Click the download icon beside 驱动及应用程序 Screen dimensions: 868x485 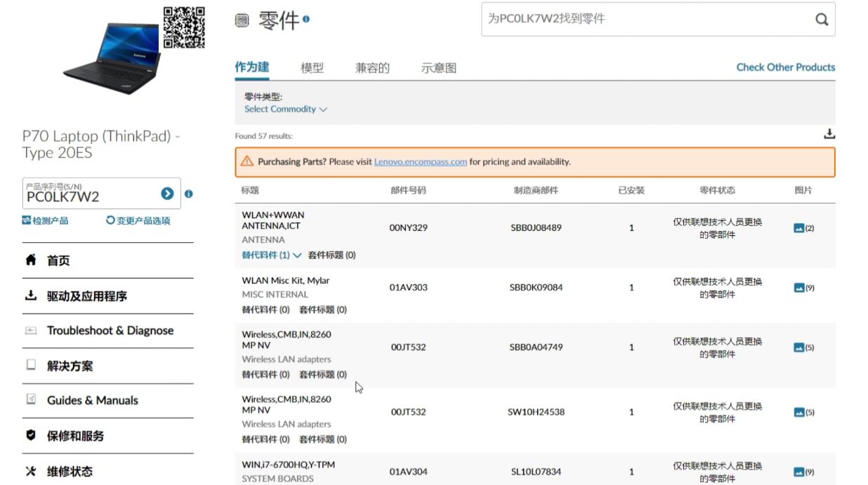click(29, 295)
